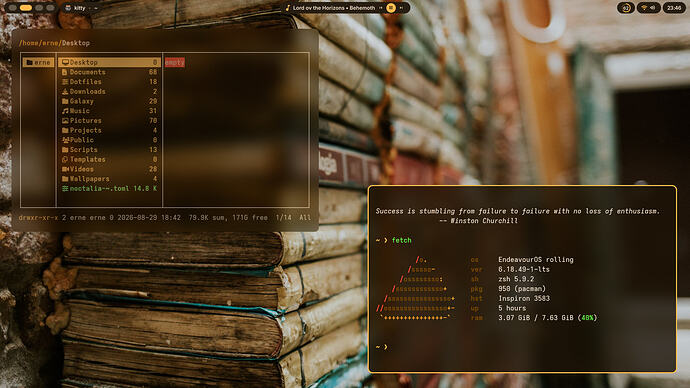Click the Projects folder icon
The image size is (690, 388).
pyautogui.click(x=65, y=130)
